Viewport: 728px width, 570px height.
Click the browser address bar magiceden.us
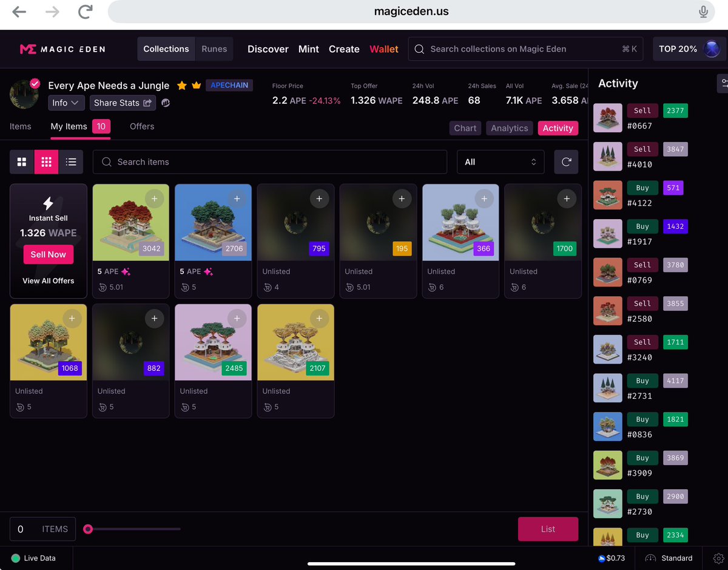pyautogui.click(x=411, y=12)
